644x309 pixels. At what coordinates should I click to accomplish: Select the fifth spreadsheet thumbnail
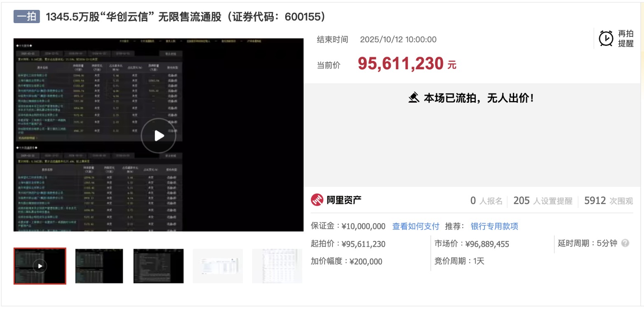tap(277, 266)
